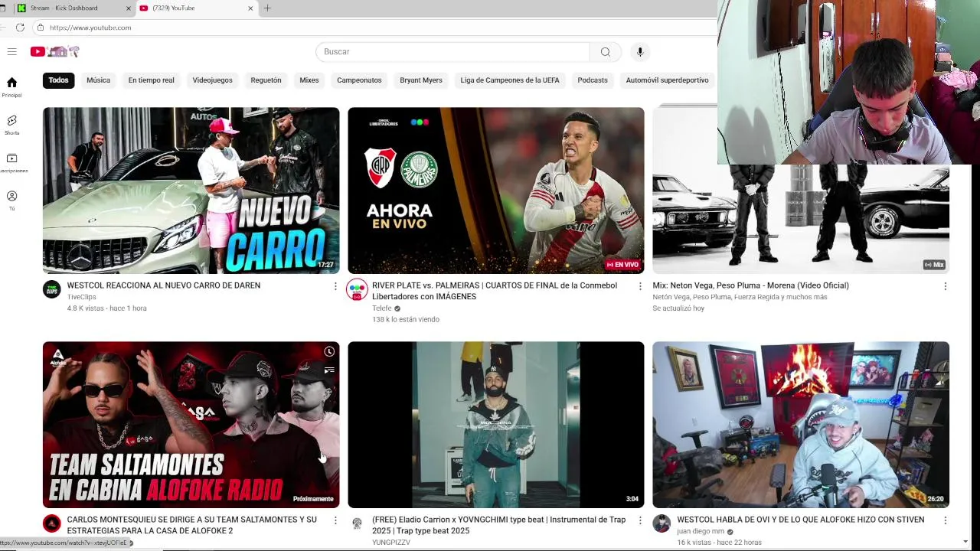
Task: Select the Todos filter chip
Action: [58, 80]
